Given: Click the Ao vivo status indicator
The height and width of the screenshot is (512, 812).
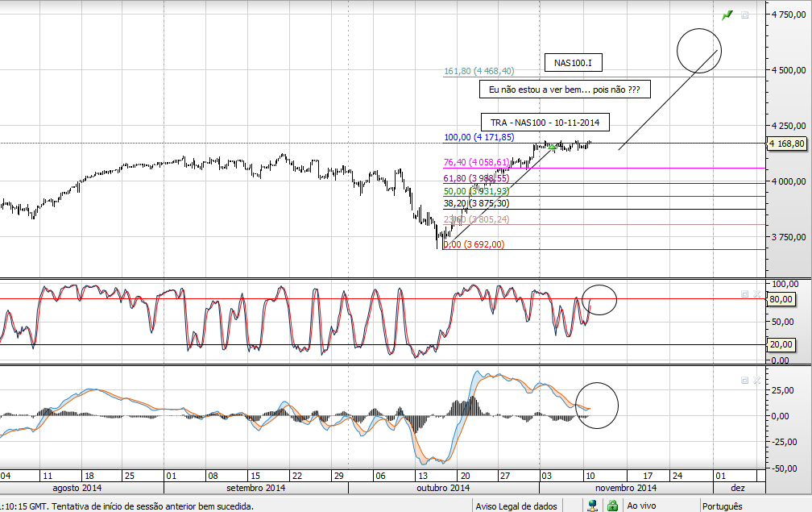Looking at the screenshot, I should tap(640, 506).
